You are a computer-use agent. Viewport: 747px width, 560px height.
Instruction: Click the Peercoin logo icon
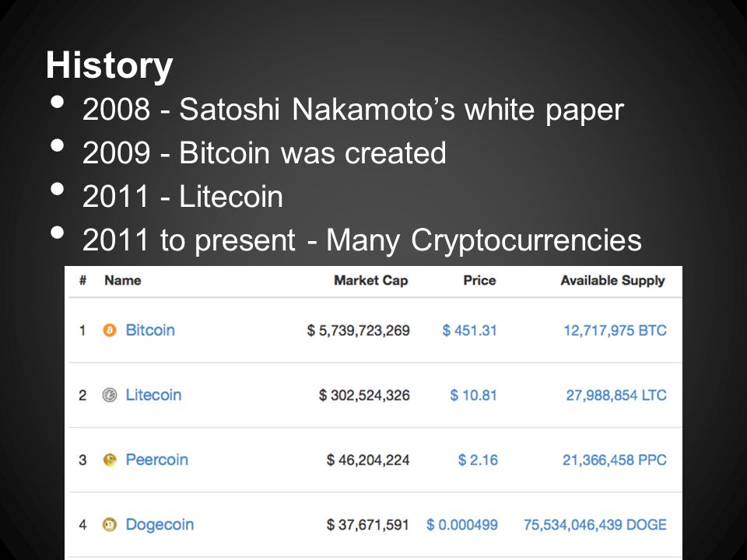pyautogui.click(x=110, y=460)
